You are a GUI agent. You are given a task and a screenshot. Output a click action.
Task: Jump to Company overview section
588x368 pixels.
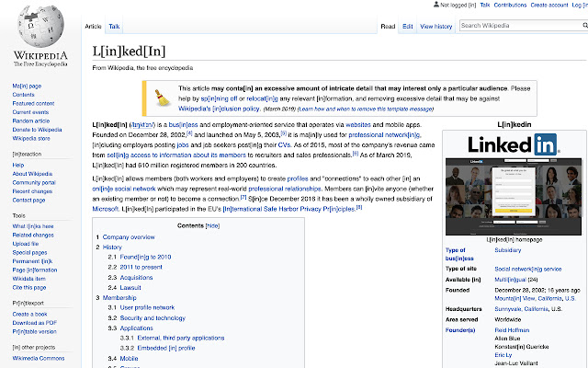[129, 237]
